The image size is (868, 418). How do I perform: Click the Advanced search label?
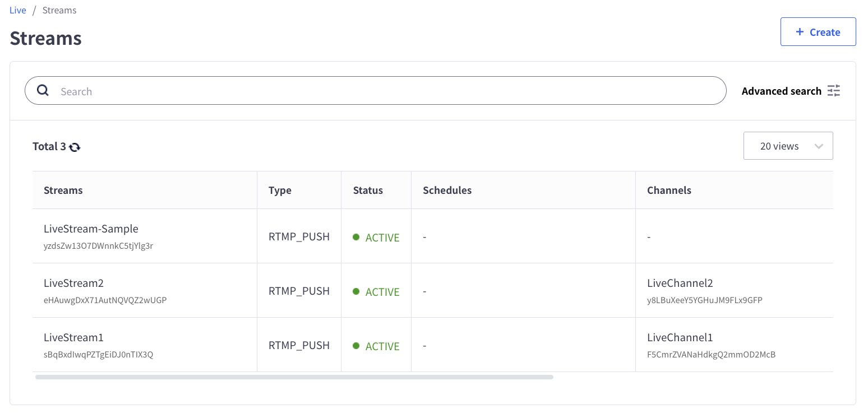(x=781, y=91)
